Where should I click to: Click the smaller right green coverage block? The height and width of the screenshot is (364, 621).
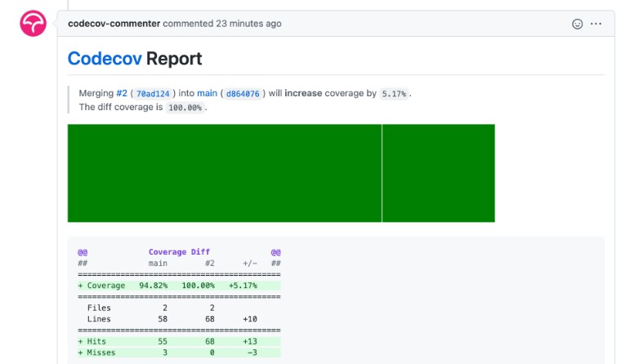click(x=439, y=173)
